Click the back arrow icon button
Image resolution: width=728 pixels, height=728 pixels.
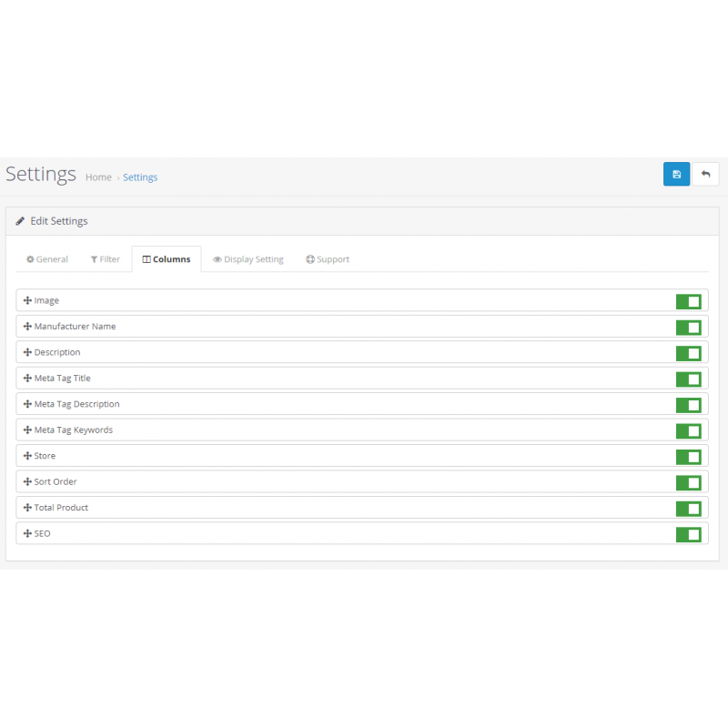[705, 174]
